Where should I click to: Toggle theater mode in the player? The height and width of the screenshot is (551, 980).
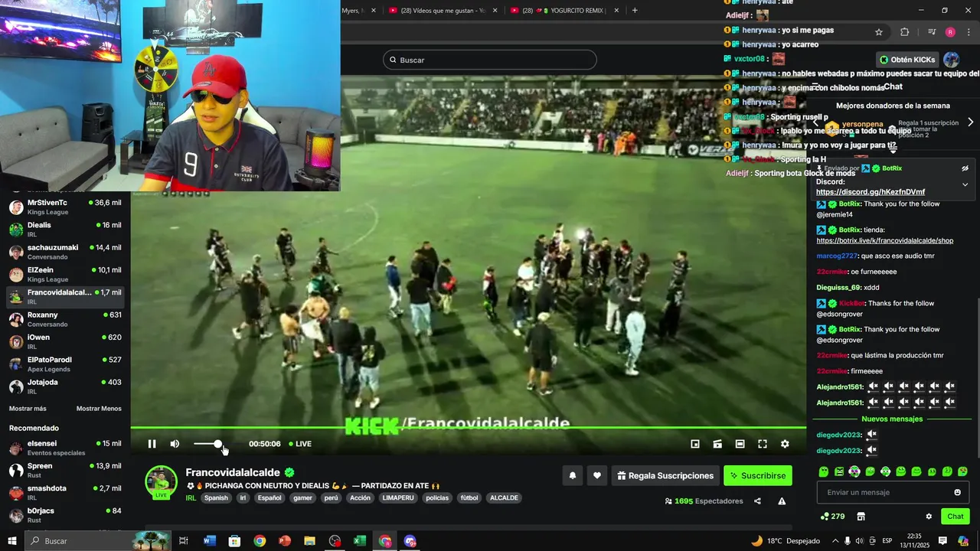tap(740, 444)
